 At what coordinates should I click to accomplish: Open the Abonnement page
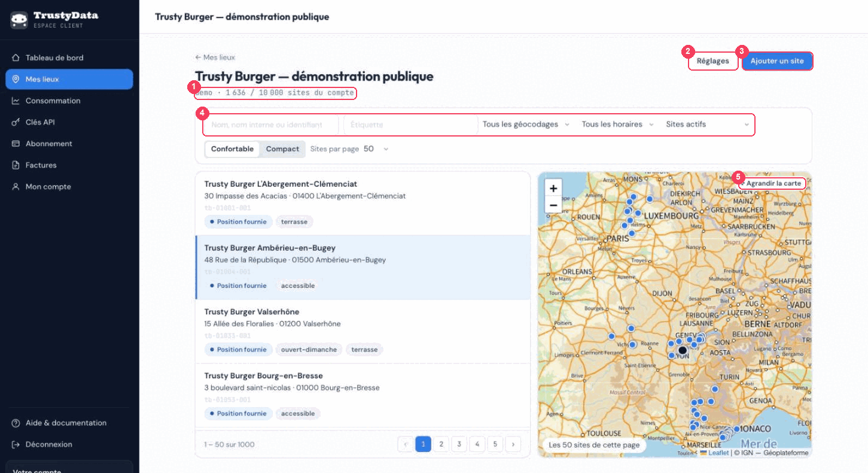tap(69, 144)
